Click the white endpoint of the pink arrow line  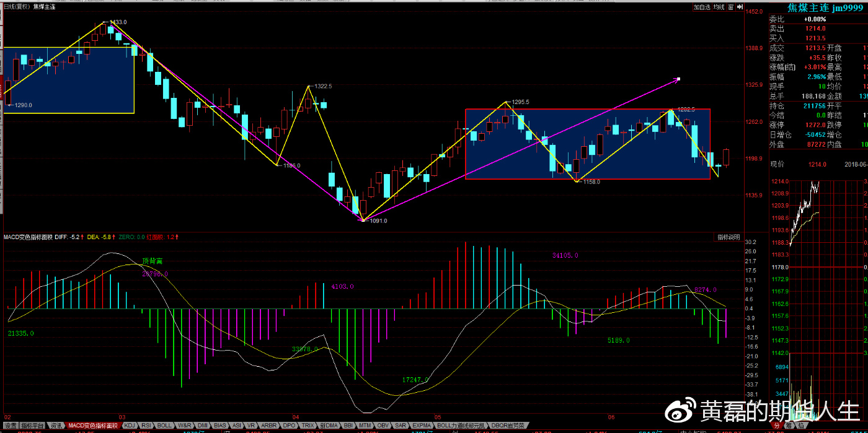[x=679, y=79]
